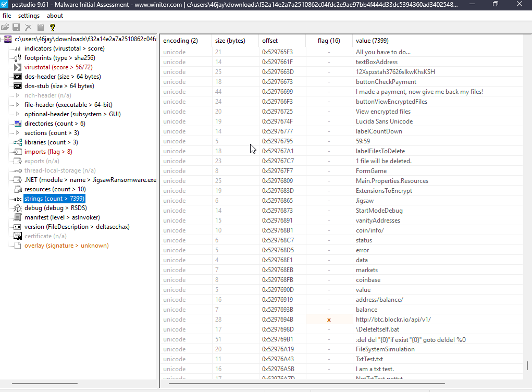This screenshot has height=392, width=532.
Task: Click the .NET module icon
Action: [18, 180]
